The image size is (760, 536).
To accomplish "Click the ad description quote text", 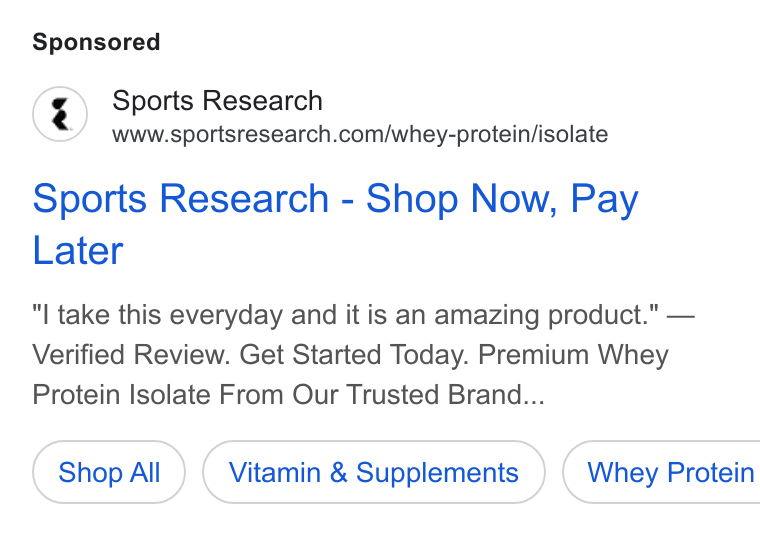I will coord(346,315).
